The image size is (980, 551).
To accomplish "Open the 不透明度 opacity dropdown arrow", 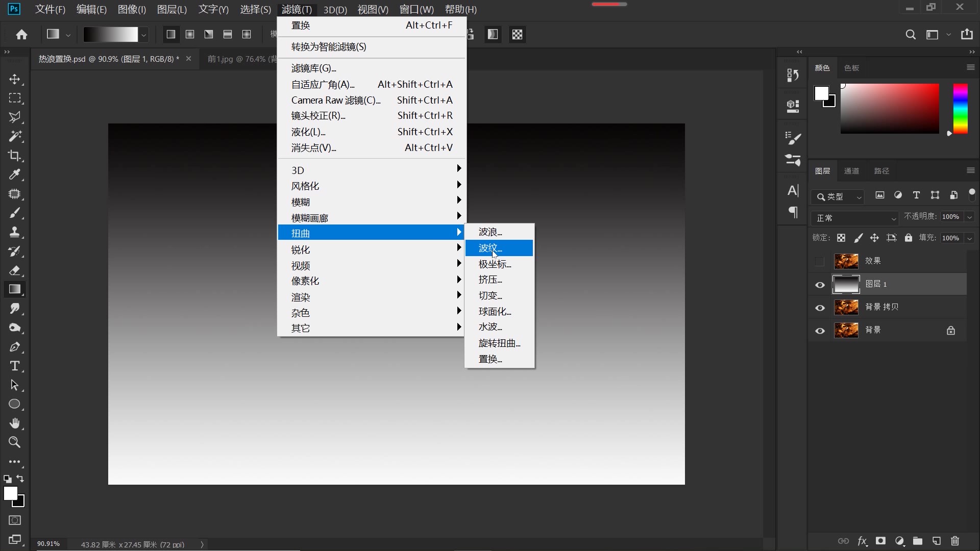I will 969,217.
